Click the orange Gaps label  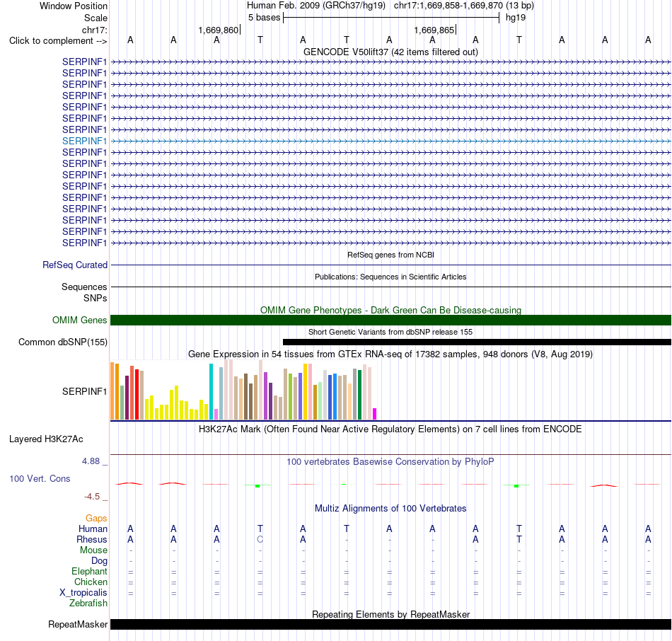tap(96, 519)
